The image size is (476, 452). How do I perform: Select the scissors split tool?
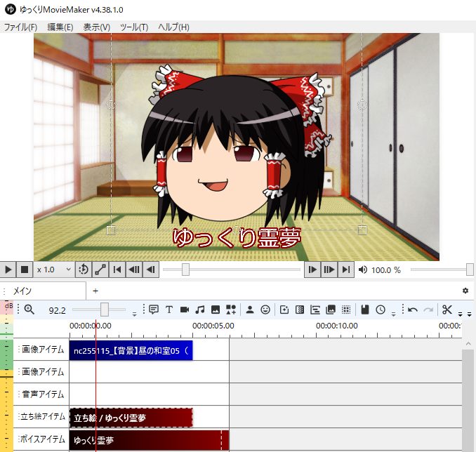[x=447, y=310]
